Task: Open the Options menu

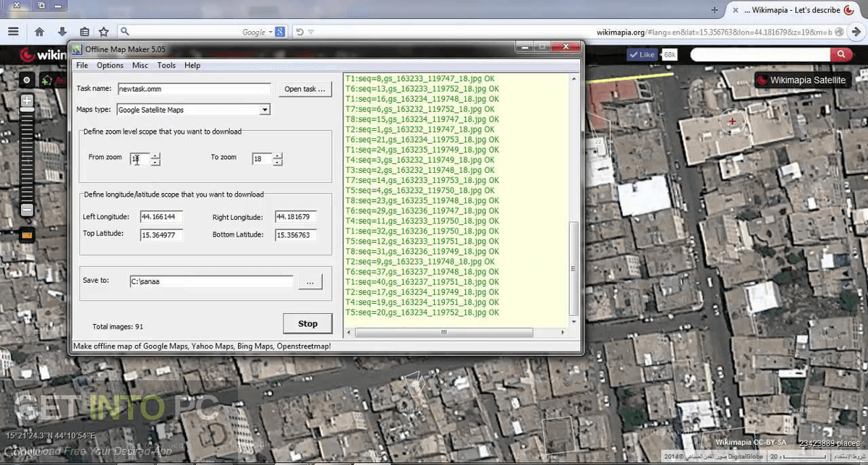Action: (109, 65)
